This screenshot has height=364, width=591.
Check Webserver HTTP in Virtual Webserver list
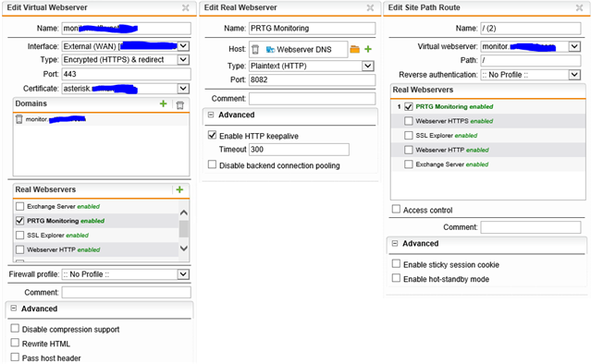(x=20, y=249)
